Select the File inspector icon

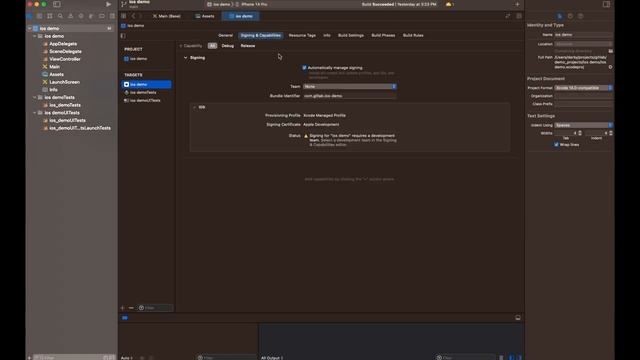point(560,16)
